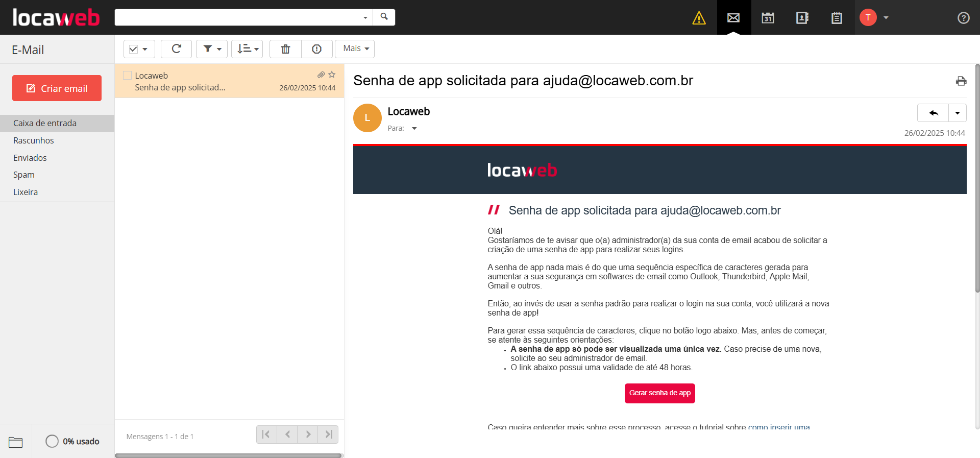Tick the Locaweb message checkbox
This screenshot has height=458, width=980.
[x=128, y=76]
